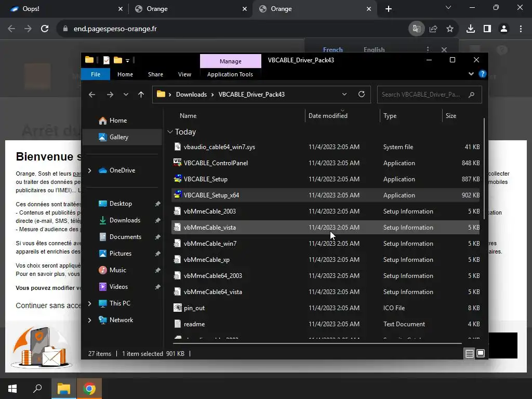Go forward in File Explorer
The width and height of the screenshot is (532, 399).
(x=110, y=95)
